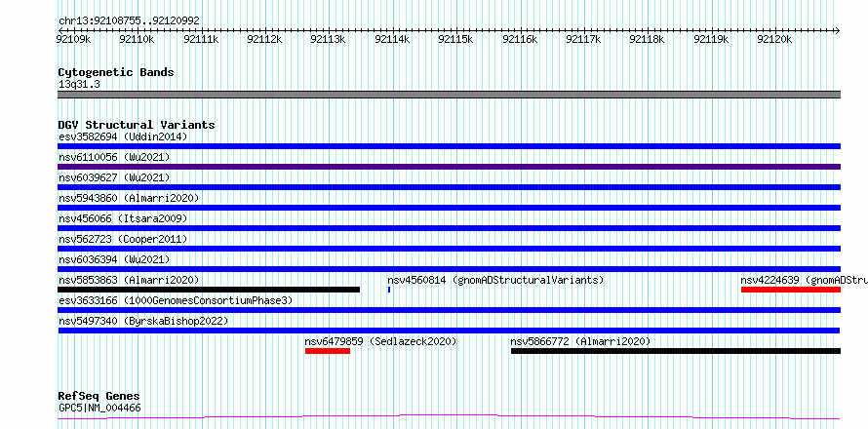
Task: Select the blue bar under esv3633166
Action: (x=449, y=310)
